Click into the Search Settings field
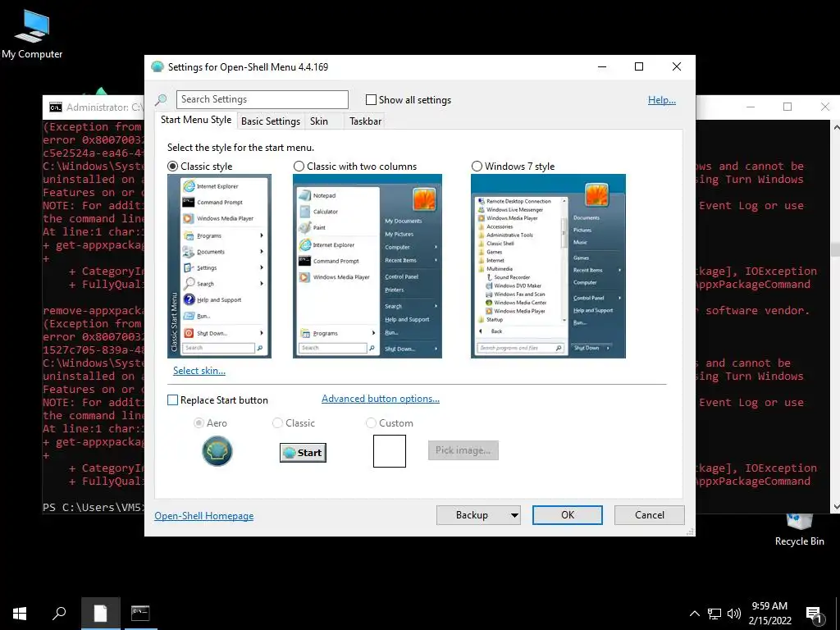Viewport: 840px width, 630px height. [x=262, y=99]
